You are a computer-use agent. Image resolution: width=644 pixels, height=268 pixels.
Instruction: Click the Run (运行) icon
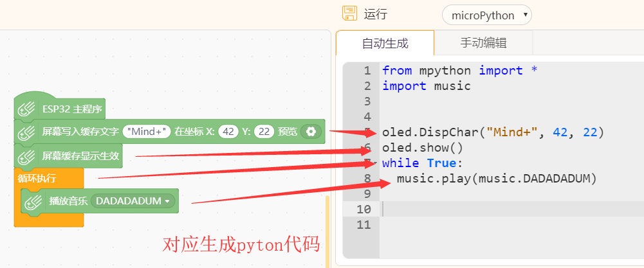click(349, 14)
